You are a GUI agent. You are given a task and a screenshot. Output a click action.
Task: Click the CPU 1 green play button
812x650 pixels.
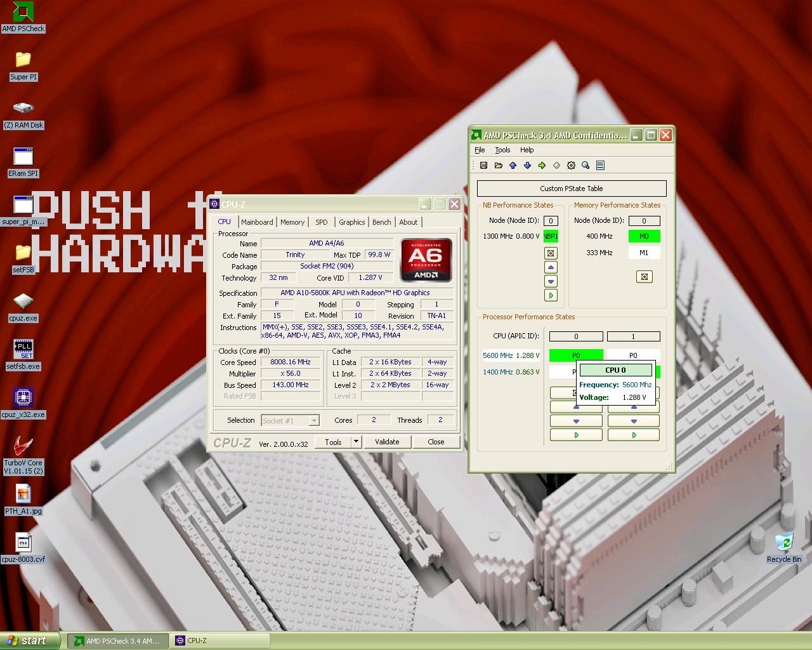coord(633,435)
